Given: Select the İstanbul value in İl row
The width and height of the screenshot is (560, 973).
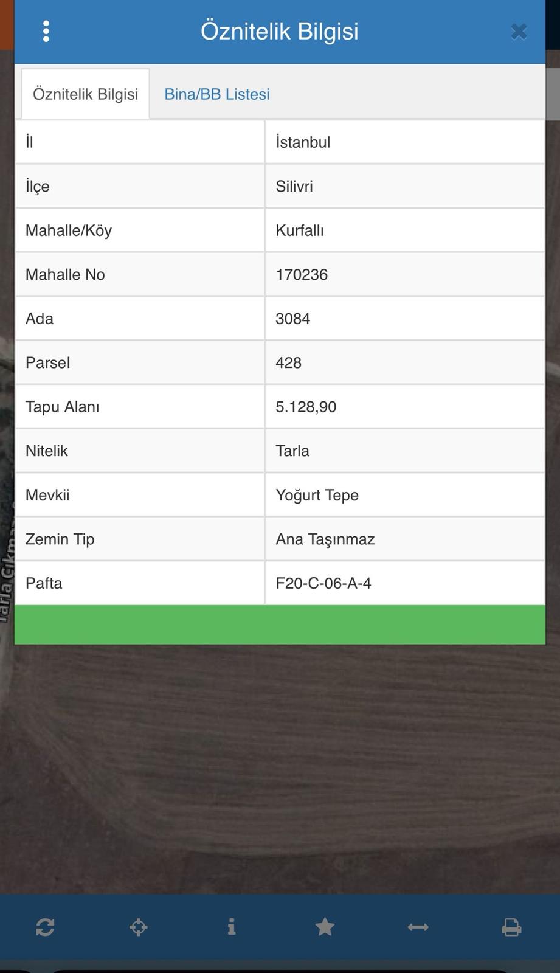Looking at the screenshot, I should (x=303, y=142).
